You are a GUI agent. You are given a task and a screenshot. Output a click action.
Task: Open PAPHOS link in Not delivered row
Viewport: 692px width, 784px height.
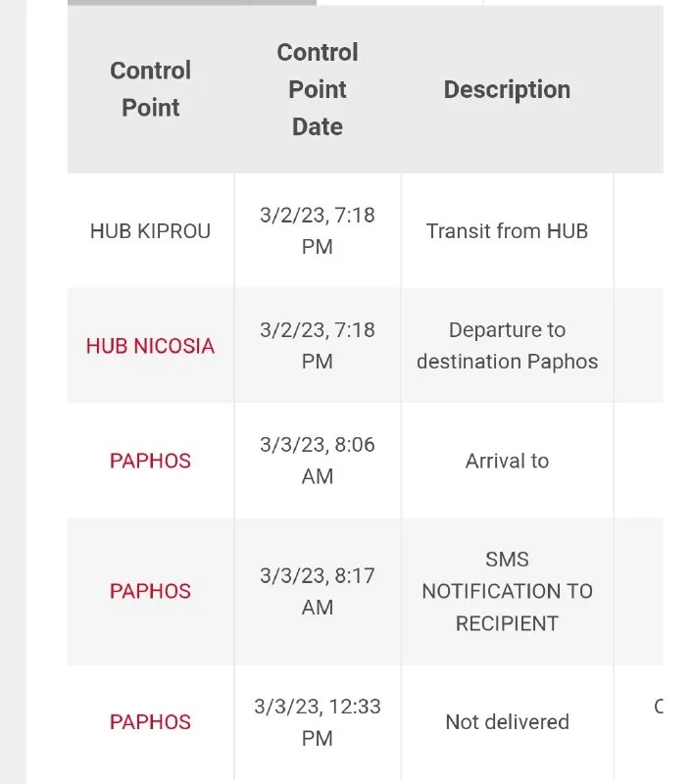coord(150,722)
